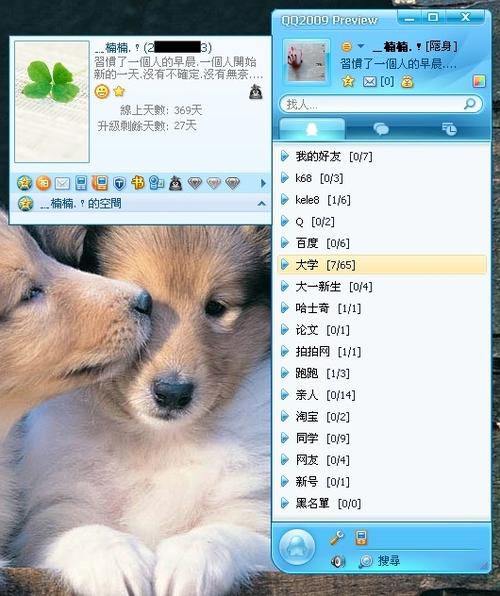Click the envelope mail icon in profile card toolbar
Screen dimensions: 500x596
[62, 184]
